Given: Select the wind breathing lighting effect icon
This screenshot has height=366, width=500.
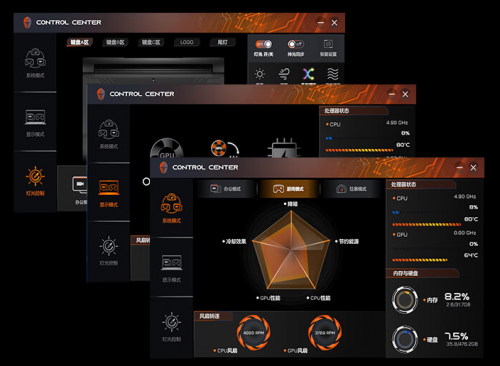Looking at the screenshot, I should 284,74.
